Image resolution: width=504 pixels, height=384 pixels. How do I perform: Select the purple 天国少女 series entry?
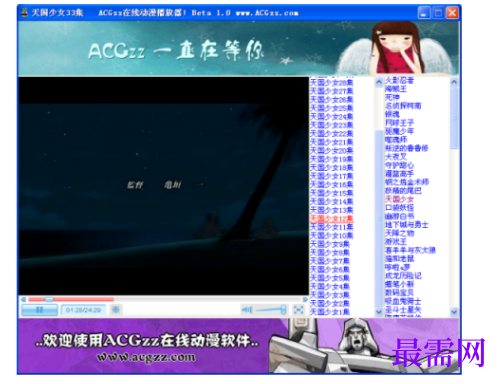click(400, 199)
